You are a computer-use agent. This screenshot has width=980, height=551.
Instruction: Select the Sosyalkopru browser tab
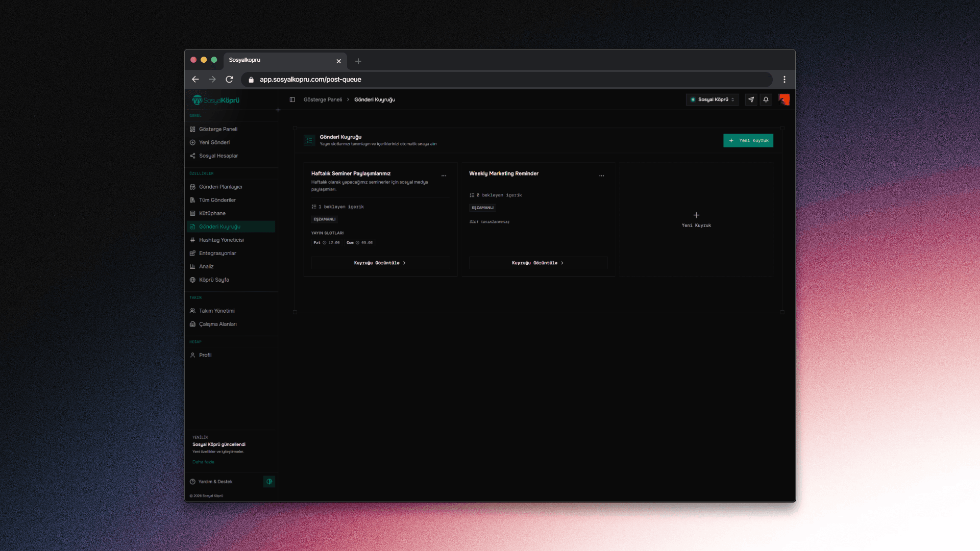(285, 60)
